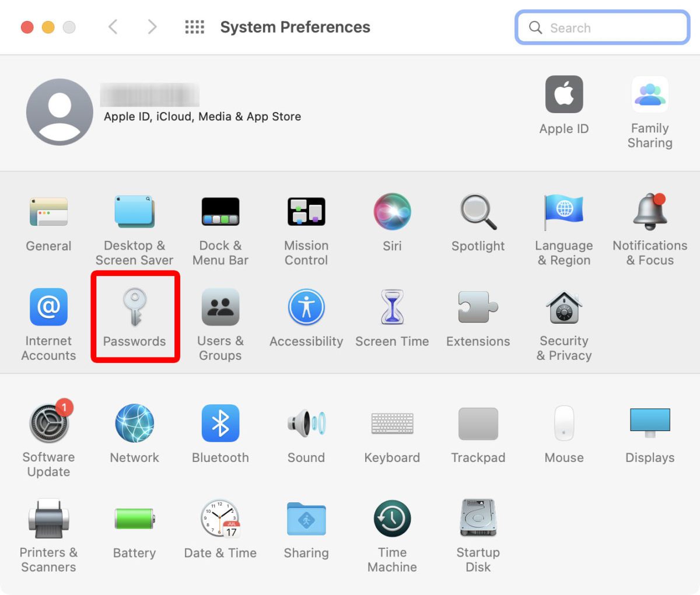This screenshot has height=595, width=700.
Task: Open the Extensions pane
Action: point(478,318)
